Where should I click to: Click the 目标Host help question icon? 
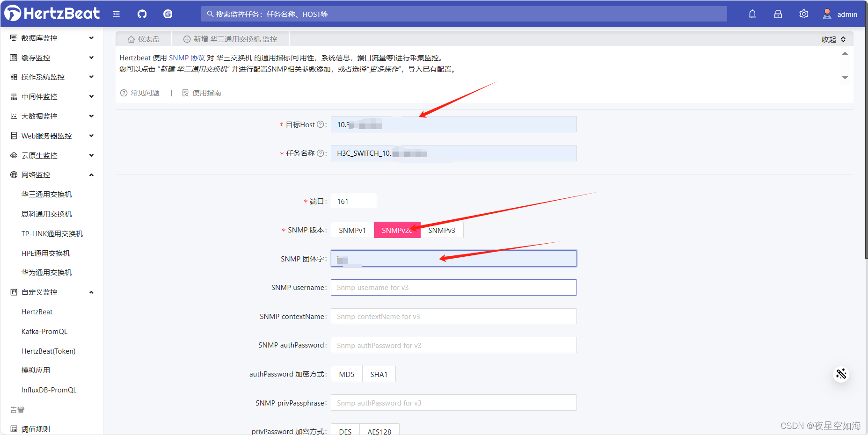[x=321, y=124]
